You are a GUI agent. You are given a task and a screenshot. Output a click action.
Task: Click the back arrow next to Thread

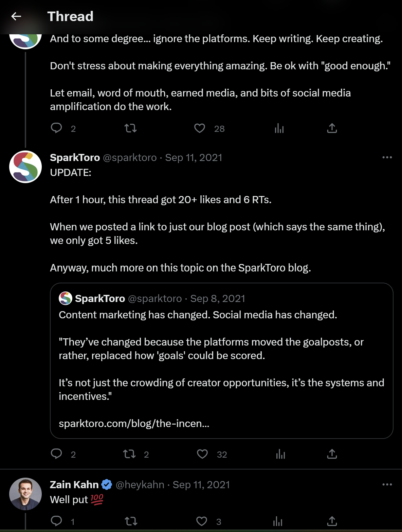pos(16,16)
